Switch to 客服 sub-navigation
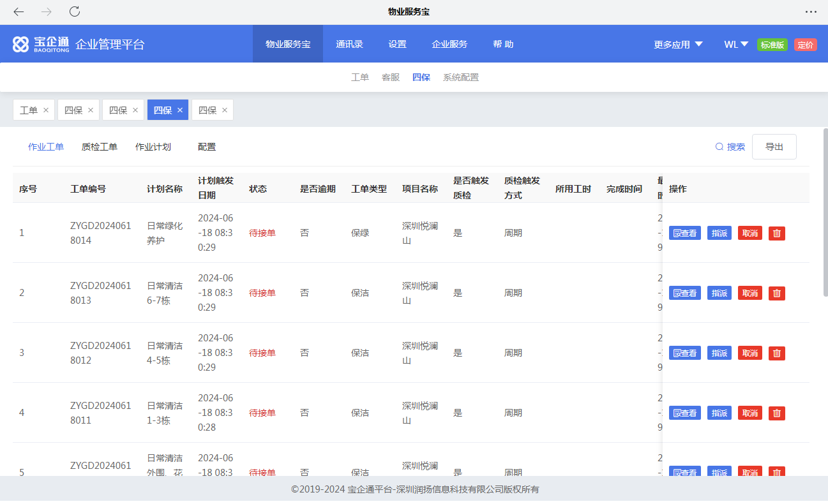Viewport: 828px width, 504px height. coord(391,77)
